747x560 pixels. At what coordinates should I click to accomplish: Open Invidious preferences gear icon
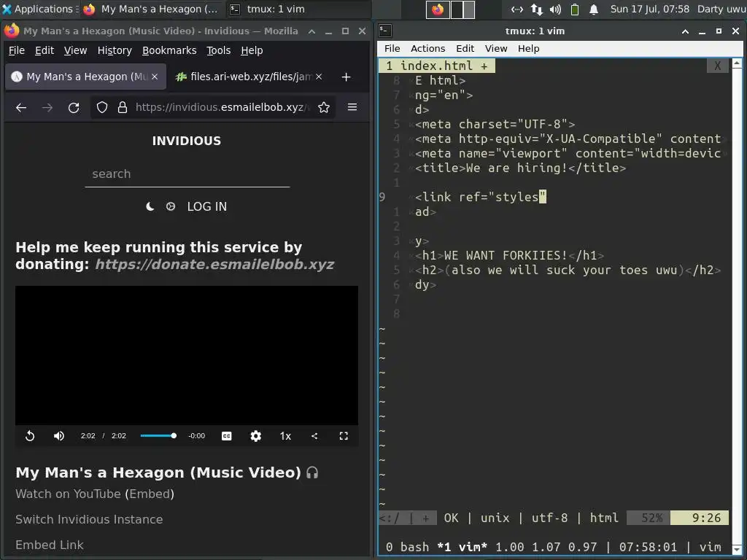click(x=171, y=206)
